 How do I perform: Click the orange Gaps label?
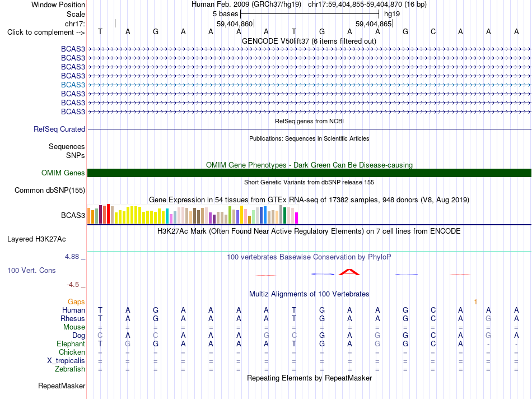click(76, 302)
